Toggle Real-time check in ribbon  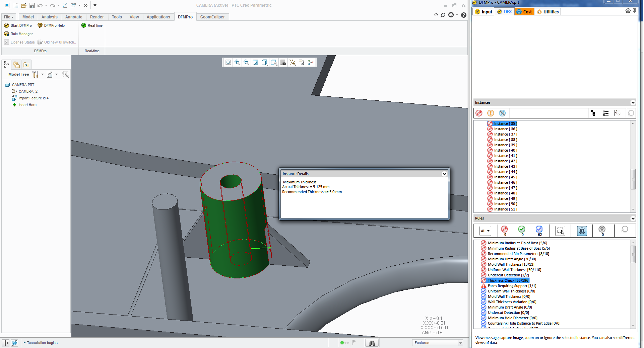pyautogui.click(x=92, y=25)
